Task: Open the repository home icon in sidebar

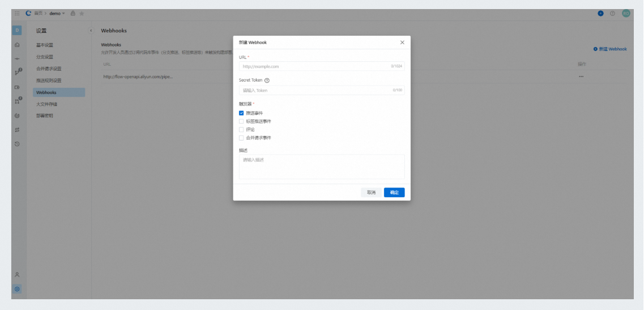Action: pyautogui.click(x=17, y=45)
